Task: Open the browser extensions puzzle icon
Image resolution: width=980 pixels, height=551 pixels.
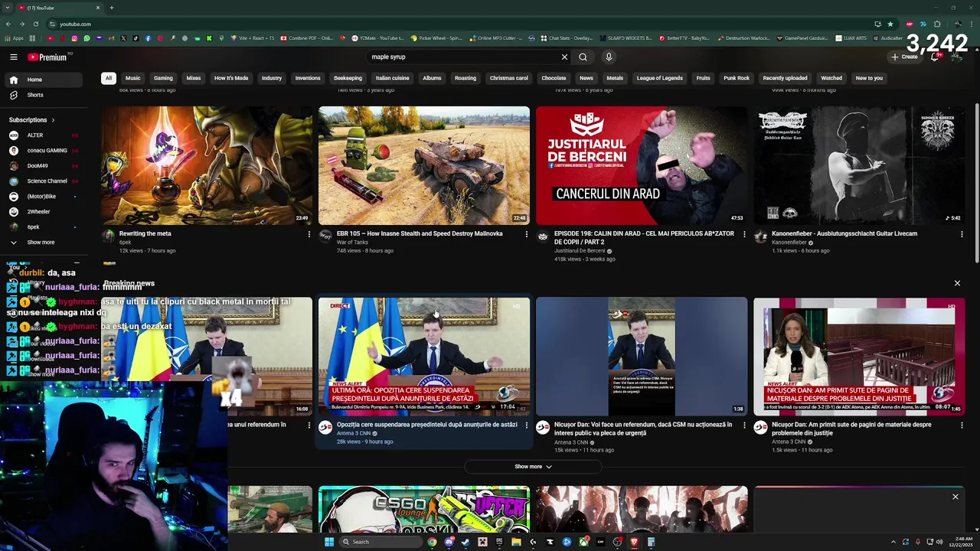Action: [x=937, y=24]
